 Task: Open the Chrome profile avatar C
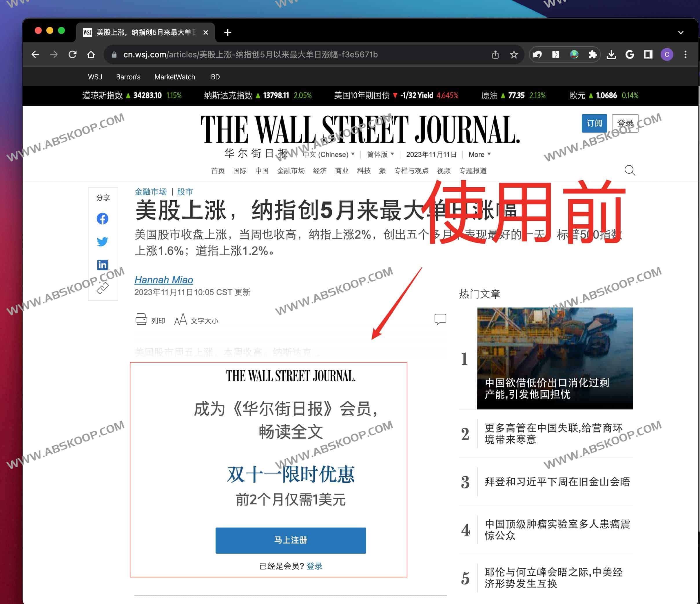[x=667, y=54]
